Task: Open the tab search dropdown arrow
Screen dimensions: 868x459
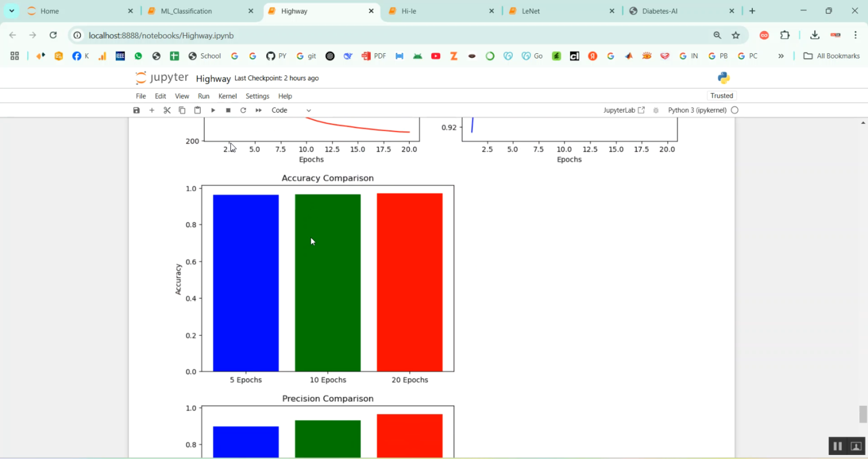Action: pos(12,11)
